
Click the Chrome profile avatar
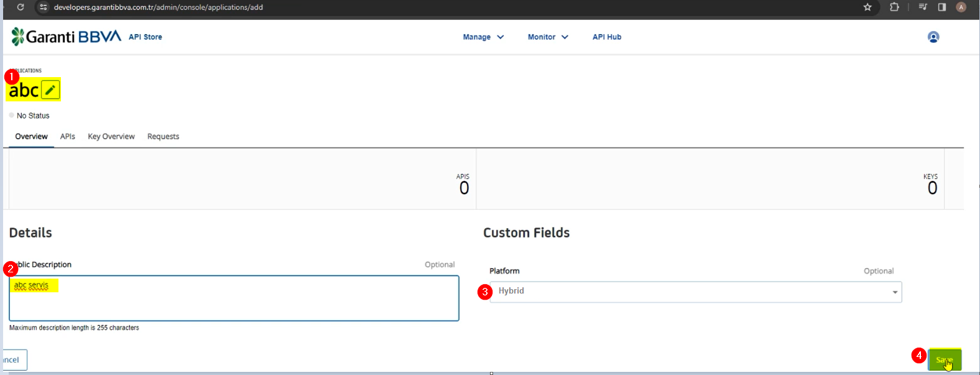tap(961, 7)
